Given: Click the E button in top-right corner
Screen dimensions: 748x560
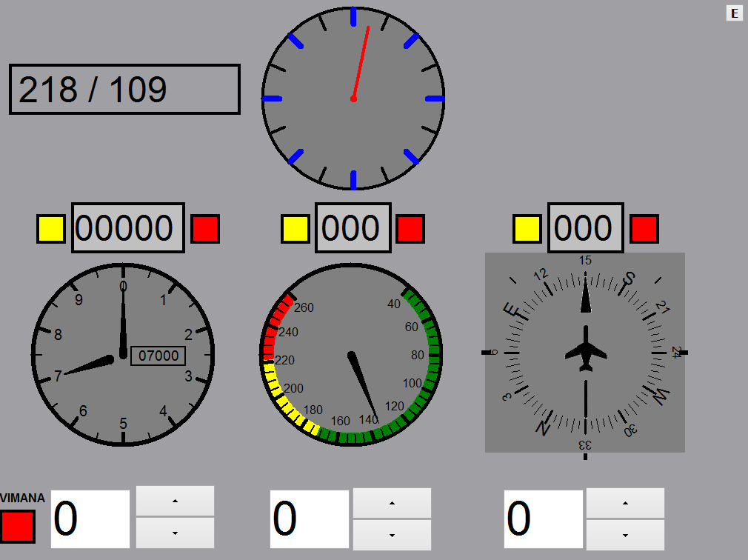Looking at the screenshot, I should 734,13.
